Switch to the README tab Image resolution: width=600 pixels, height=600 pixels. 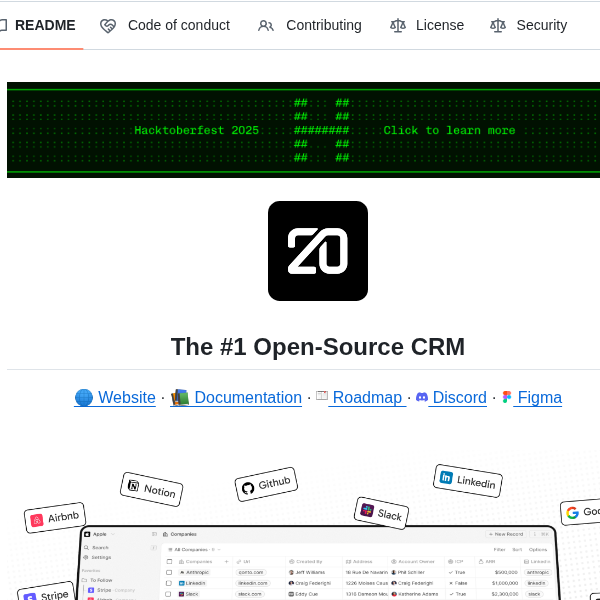click(x=43, y=25)
